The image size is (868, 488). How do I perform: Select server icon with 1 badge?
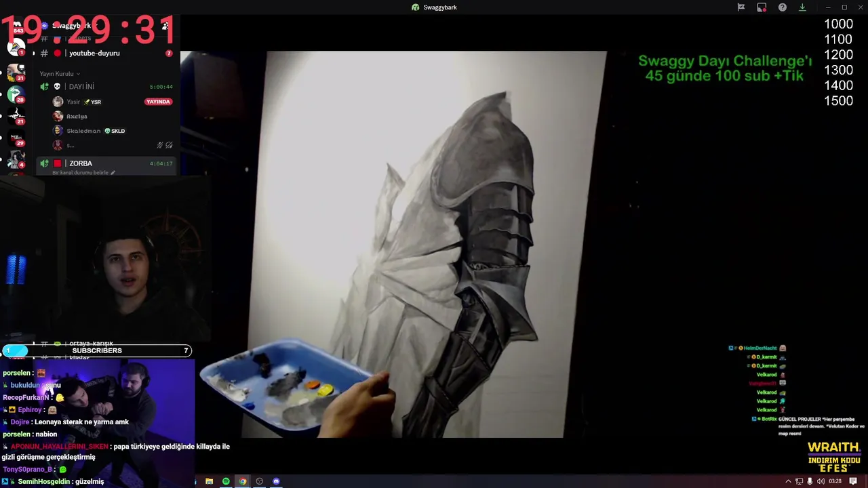(x=16, y=47)
